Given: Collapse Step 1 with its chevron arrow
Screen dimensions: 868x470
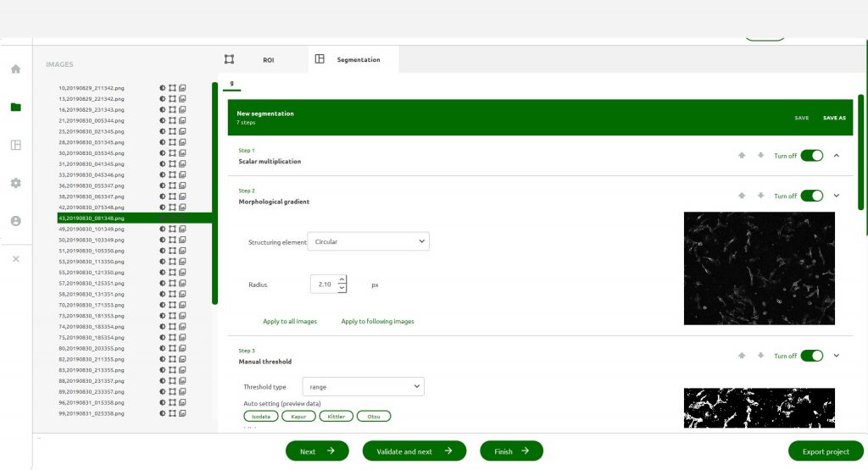Looking at the screenshot, I should point(837,156).
